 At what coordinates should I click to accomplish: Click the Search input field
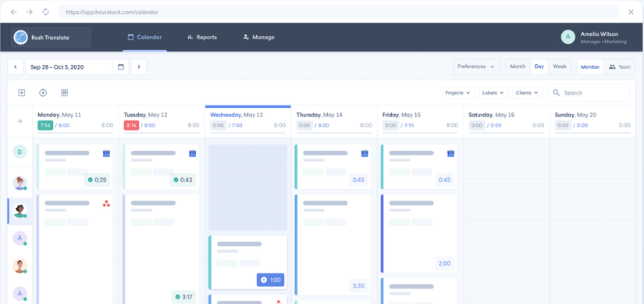click(x=589, y=93)
